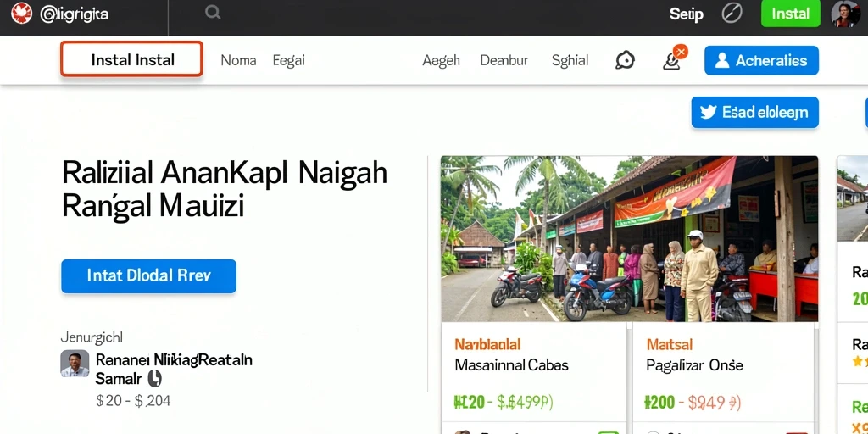Image resolution: width=868 pixels, height=434 pixels.
Task: Click the blue Acheraties button
Action: coord(761,60)
